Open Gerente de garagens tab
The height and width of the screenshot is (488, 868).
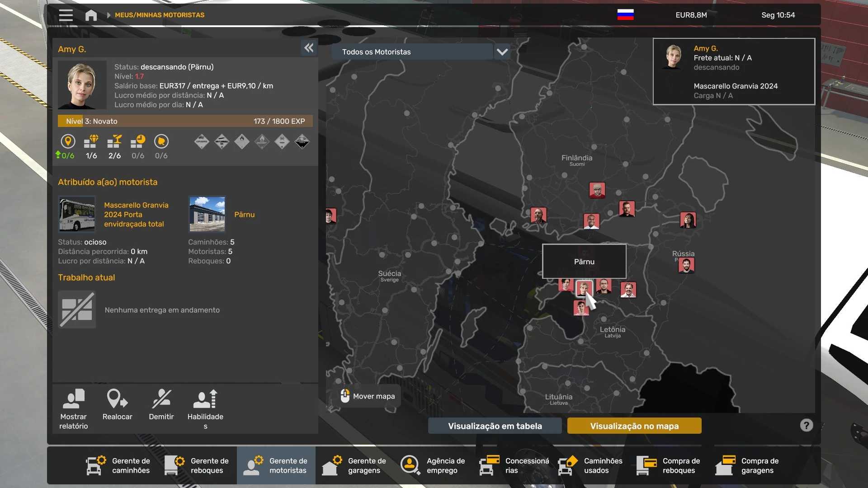click(x=354, y=465)
